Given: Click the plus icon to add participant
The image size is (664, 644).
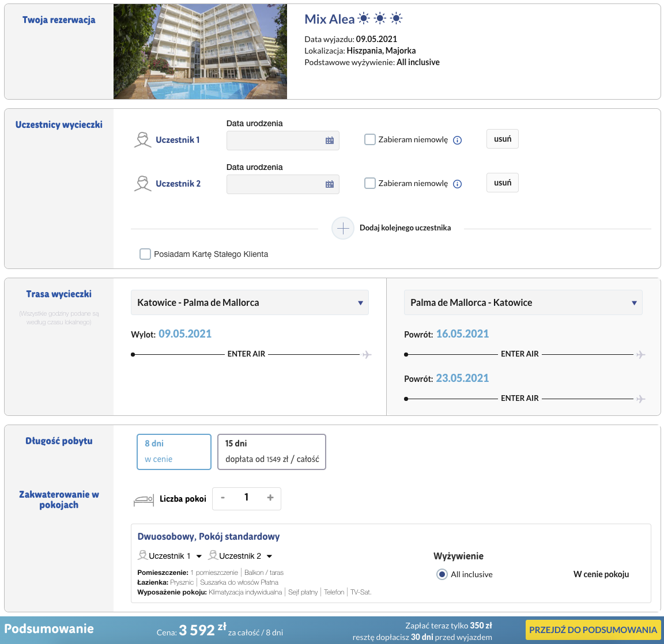Looking at the screenshot, I should 343,229.
